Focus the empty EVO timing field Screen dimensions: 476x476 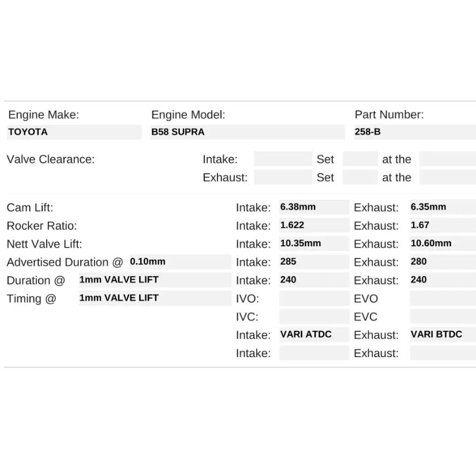(x=443, y=298)
